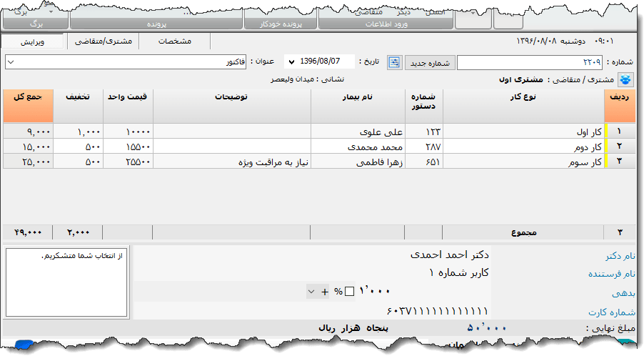Click the summary discount ۲,۰۰۰

[78, 232]
